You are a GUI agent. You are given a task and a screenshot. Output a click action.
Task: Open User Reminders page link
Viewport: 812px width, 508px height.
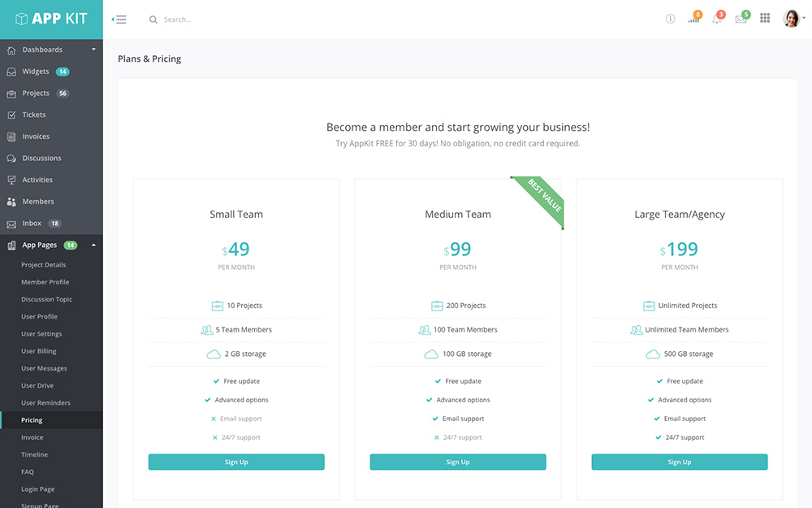pos(45,403)
